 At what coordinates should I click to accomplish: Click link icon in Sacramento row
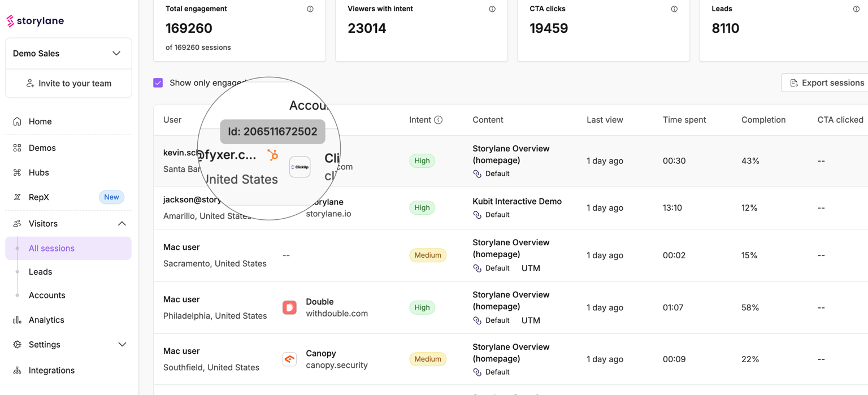click(x=478, y=268)
